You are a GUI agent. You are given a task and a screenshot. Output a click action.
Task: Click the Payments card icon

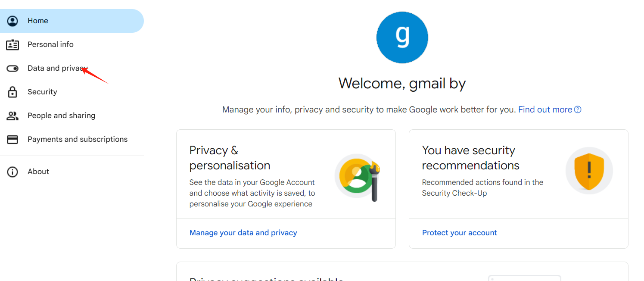coord(13,139)
